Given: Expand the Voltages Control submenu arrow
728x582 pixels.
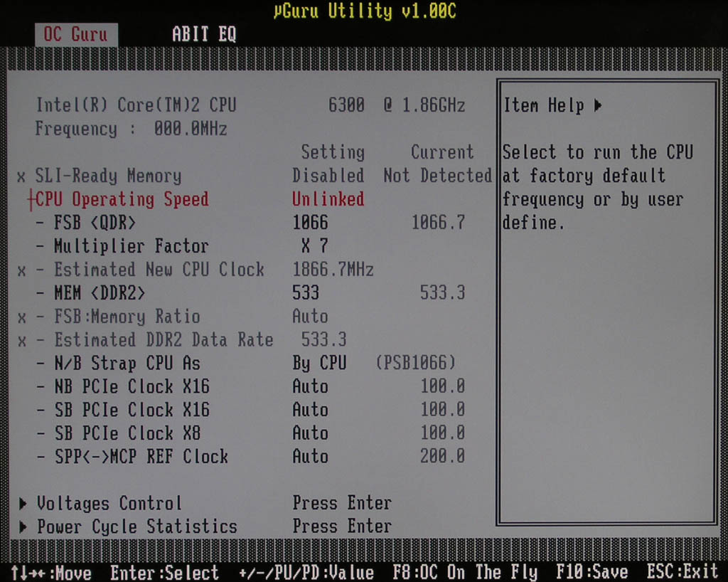Looking at the screenshot, I should click(x=23, y=504).
